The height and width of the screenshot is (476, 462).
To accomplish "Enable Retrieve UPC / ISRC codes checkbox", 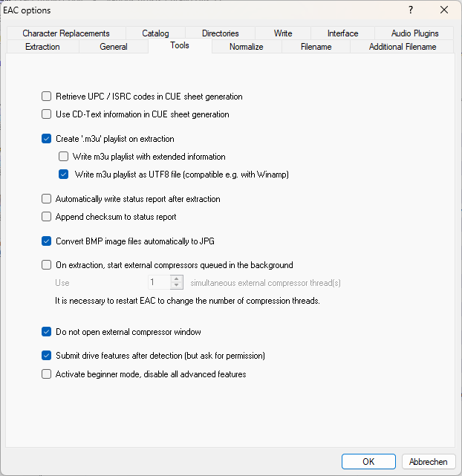I will 47,97.
